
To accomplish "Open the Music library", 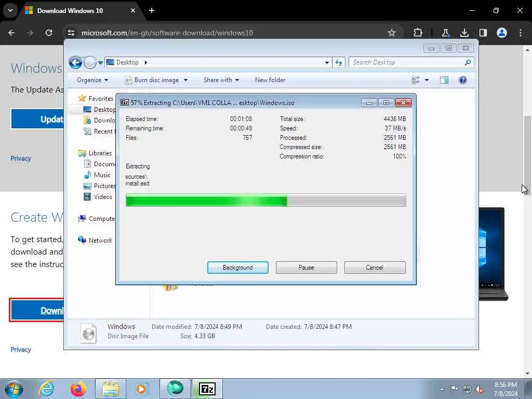I will pyautogui.click(x=97, y=175).
